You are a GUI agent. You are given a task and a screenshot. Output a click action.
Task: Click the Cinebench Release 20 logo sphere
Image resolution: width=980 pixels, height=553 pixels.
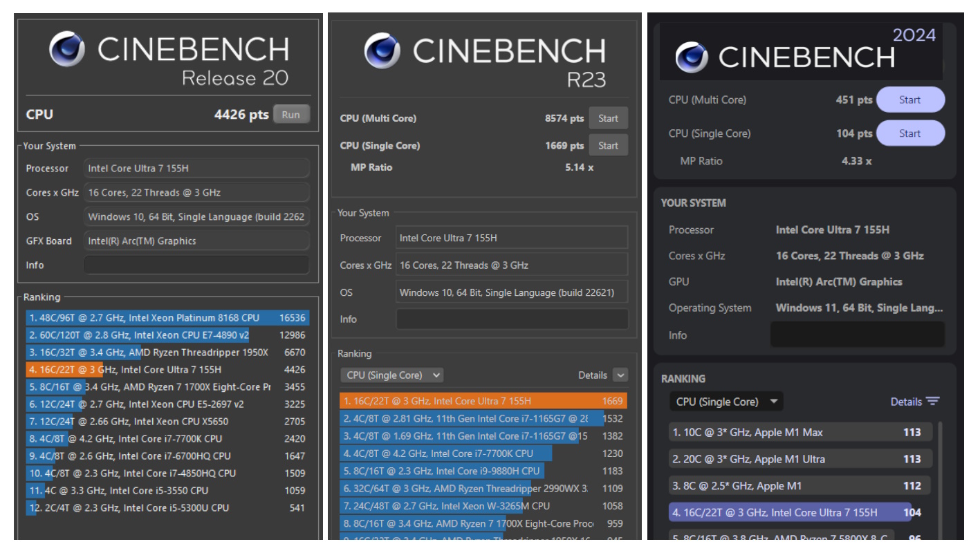point(67,50)
